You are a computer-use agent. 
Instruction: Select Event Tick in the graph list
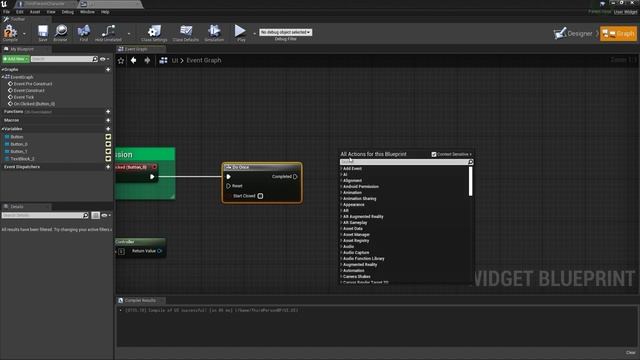pos(24,97)
